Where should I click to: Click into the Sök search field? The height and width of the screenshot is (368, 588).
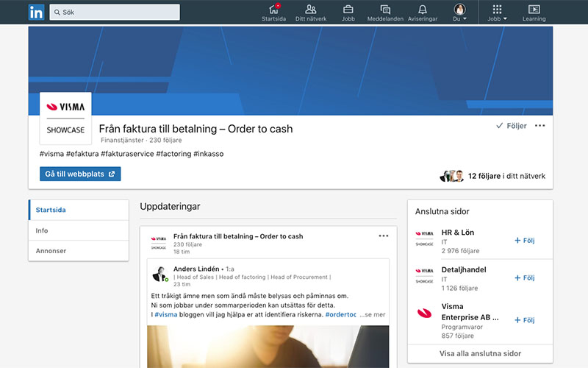click(x=115, y=13)
